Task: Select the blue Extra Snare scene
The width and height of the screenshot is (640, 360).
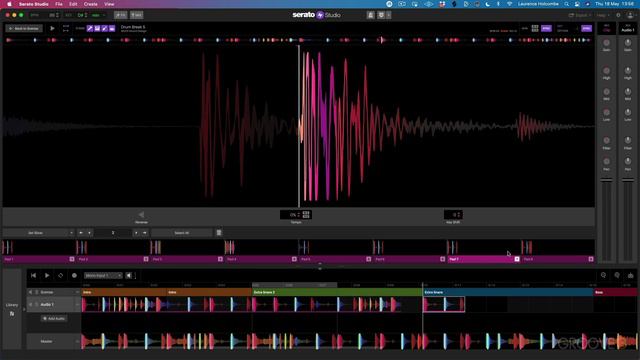Action: pyautogui.click(x=508, y=292)
